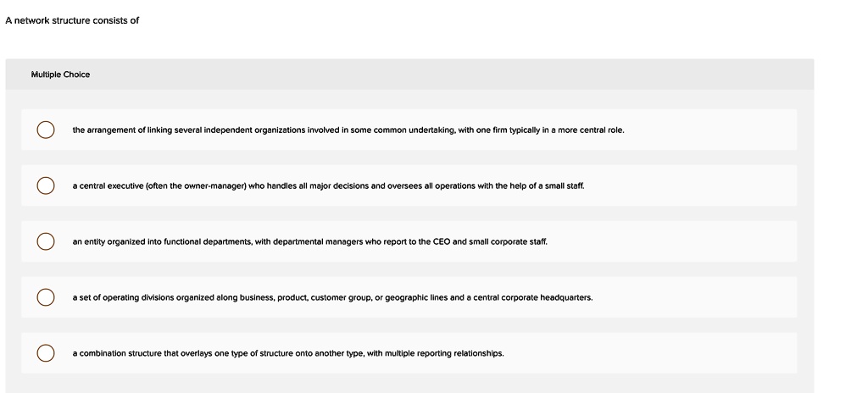Select the combination structure radio button
The height and width of the screenshot is (393, 868).
46,353
